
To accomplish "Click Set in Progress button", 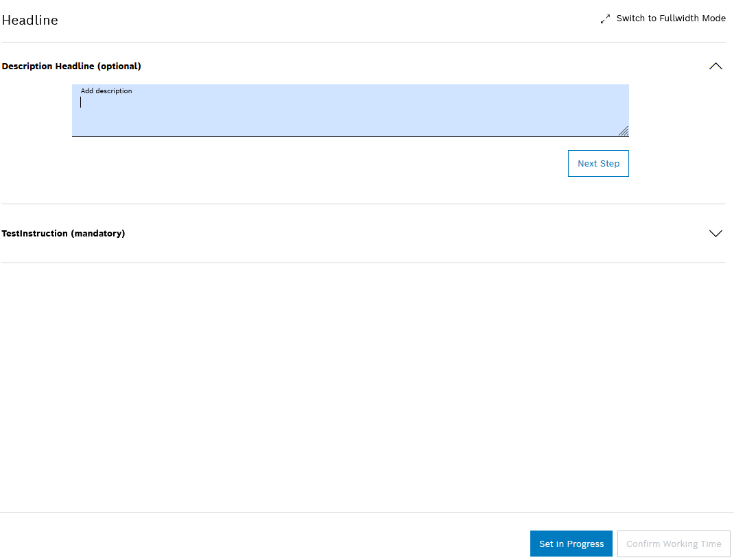I will pos(571,544).
